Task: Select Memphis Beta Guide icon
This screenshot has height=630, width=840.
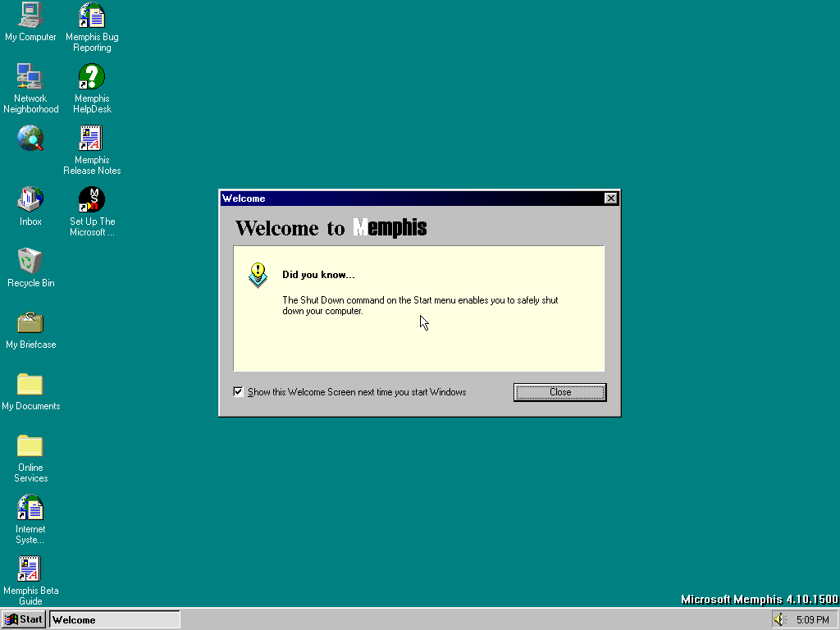Action: click(30, 569)
